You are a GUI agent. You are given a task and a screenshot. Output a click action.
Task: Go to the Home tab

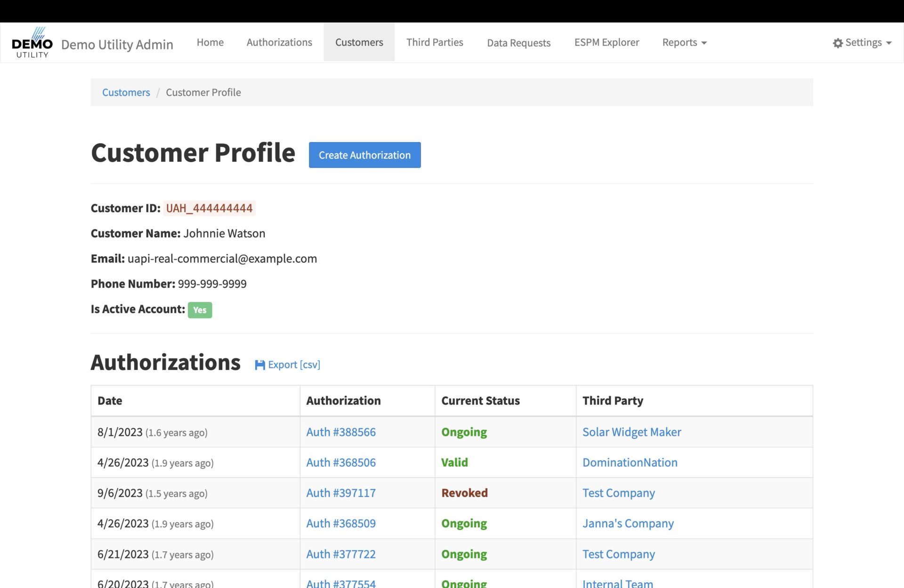click(210, 42)
